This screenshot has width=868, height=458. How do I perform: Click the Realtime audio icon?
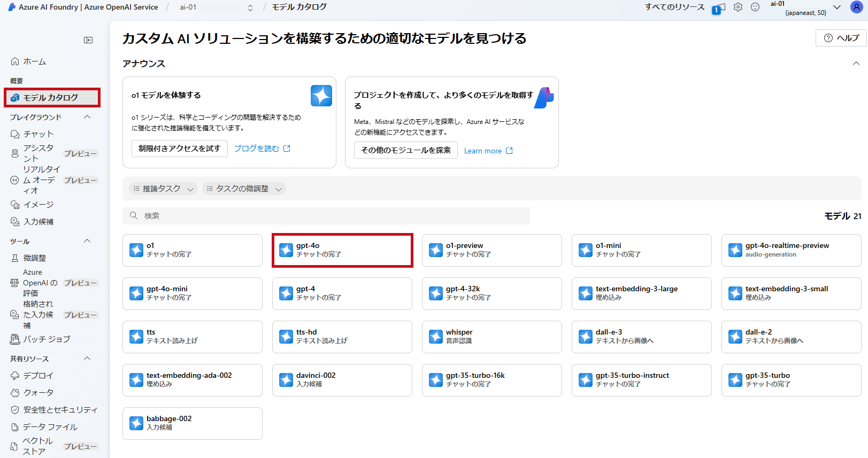15,180
